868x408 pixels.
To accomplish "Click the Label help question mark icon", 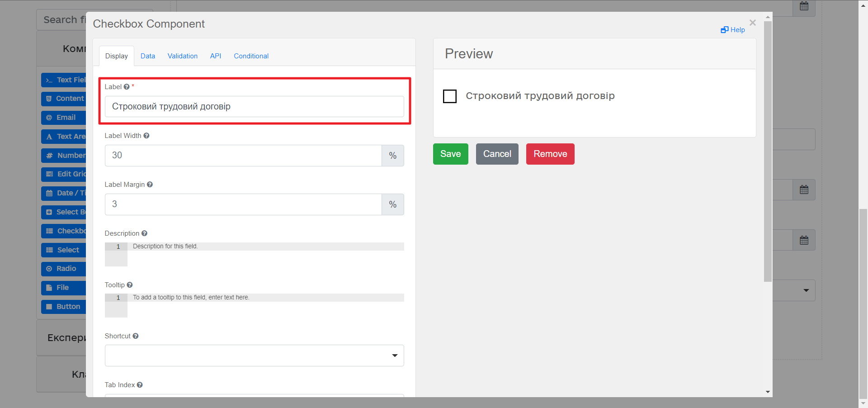I will pos(127,87).
